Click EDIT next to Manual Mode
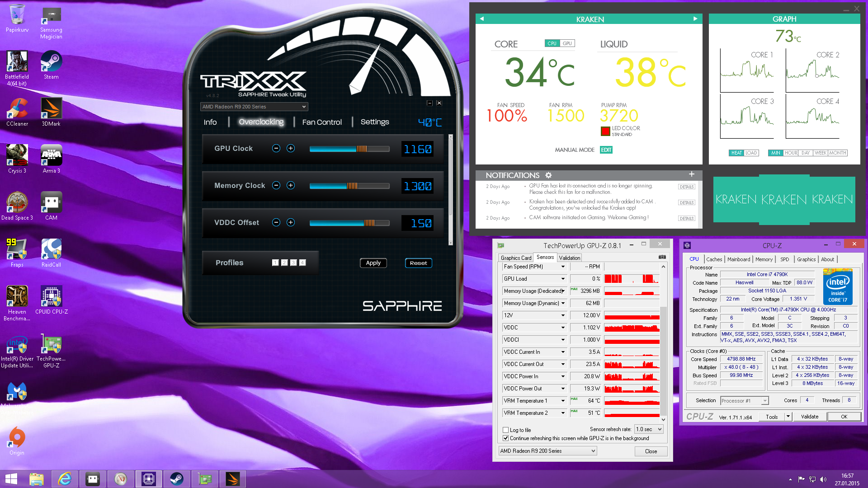 (x=606, y=150)
